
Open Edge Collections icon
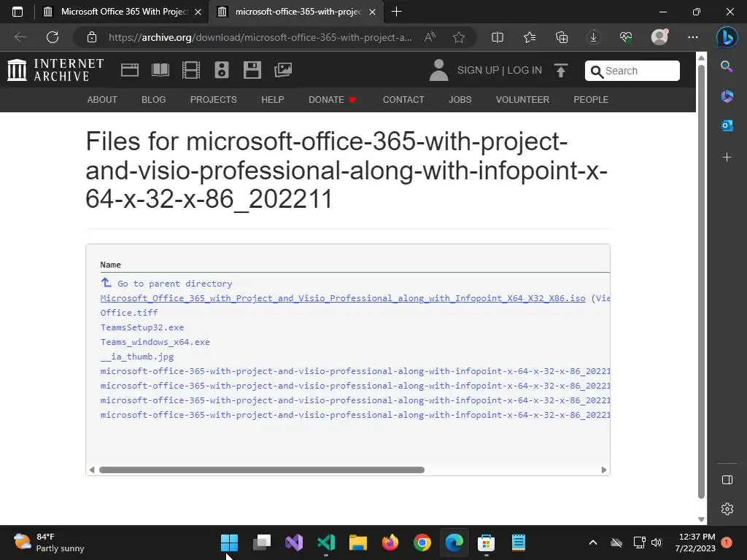click(x=562, y=37)
